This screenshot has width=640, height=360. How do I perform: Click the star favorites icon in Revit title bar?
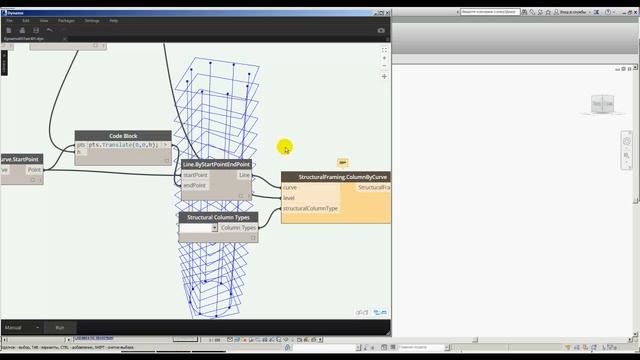click(x=548, y=12)
